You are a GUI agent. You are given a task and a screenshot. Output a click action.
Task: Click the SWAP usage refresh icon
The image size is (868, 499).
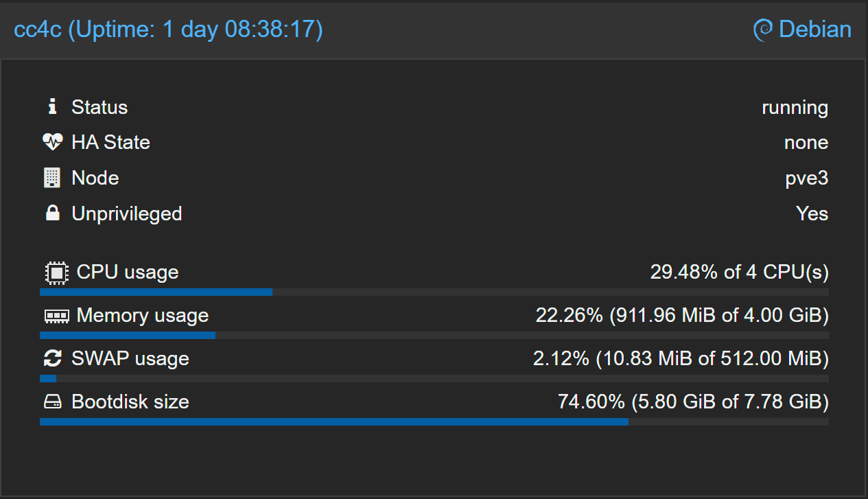53,358
